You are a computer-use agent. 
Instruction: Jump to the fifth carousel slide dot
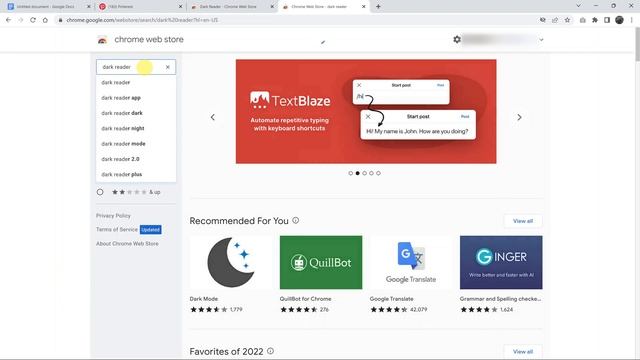point(378,173)
